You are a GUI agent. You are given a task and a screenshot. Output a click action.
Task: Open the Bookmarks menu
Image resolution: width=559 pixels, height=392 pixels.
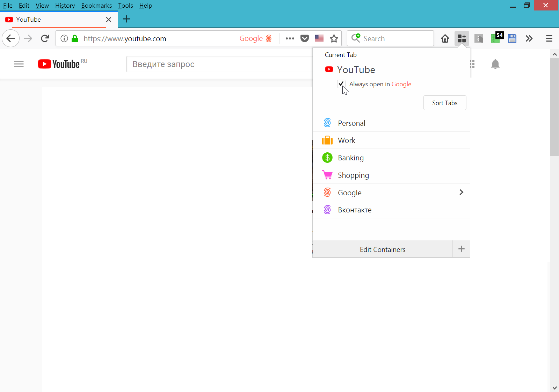point(96,5)
